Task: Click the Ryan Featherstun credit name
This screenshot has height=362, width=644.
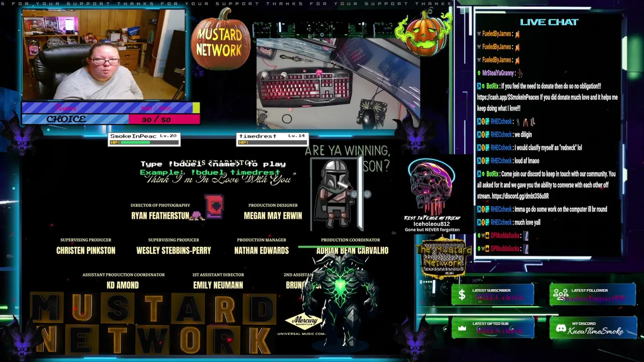Action: click(160, 216)
